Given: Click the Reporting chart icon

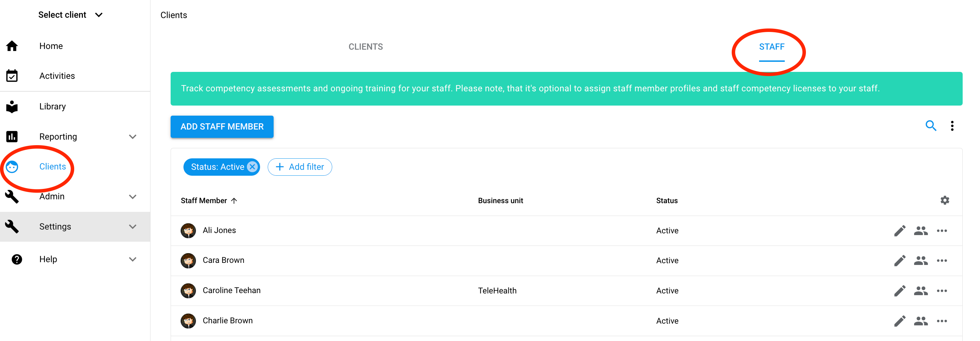Looking at the screenshot, I should [x=12, y=136].
